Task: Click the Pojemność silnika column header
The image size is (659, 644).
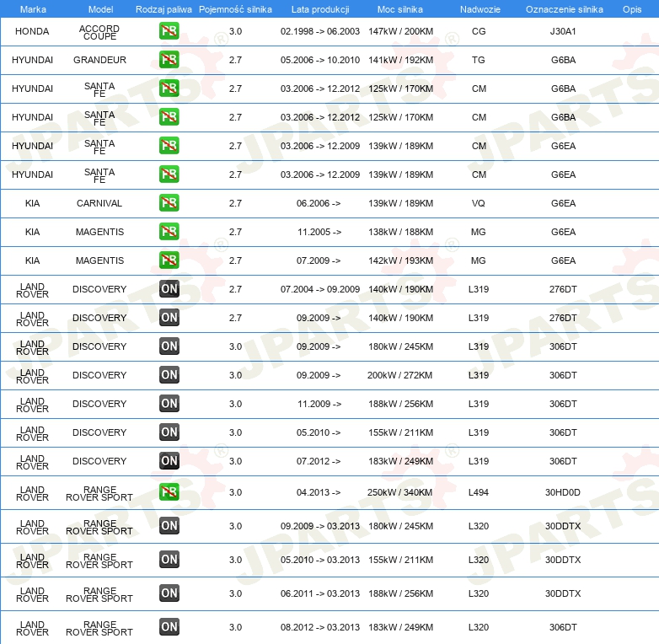Action: coord(235,9)
